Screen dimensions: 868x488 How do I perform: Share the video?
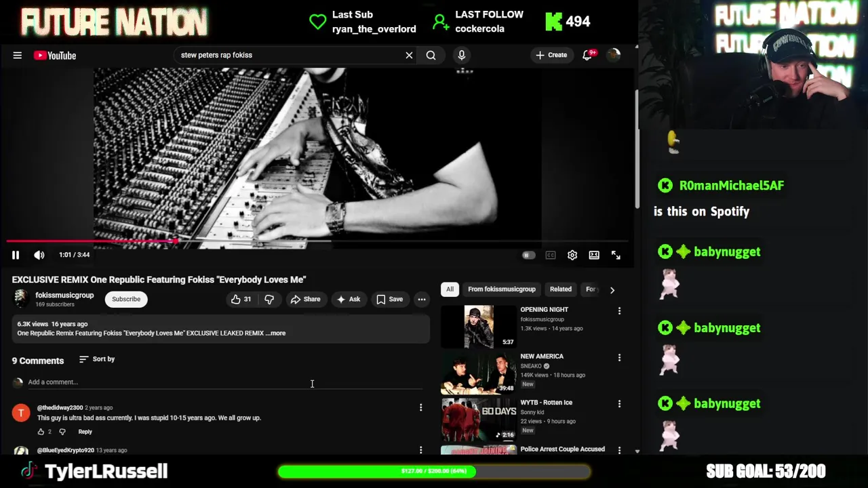[305, 299]
